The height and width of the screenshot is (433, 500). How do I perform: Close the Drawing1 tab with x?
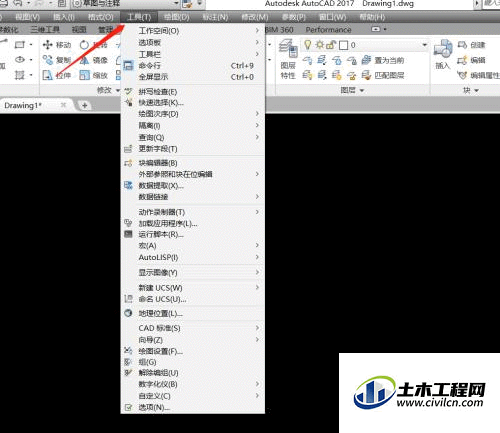[x=63, y=105]
